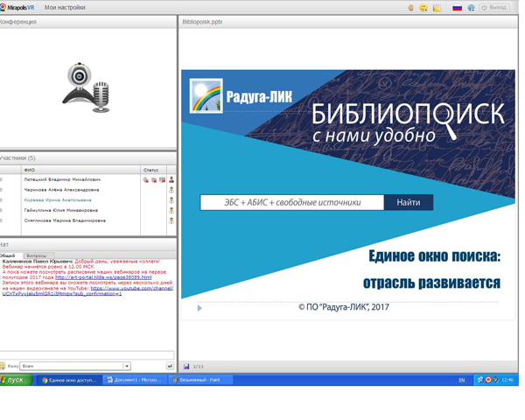Image resolution: width=525 pixels, height=420 pixels.
Task: Click the 1/11 slide counter
Action: click(199, 367)
